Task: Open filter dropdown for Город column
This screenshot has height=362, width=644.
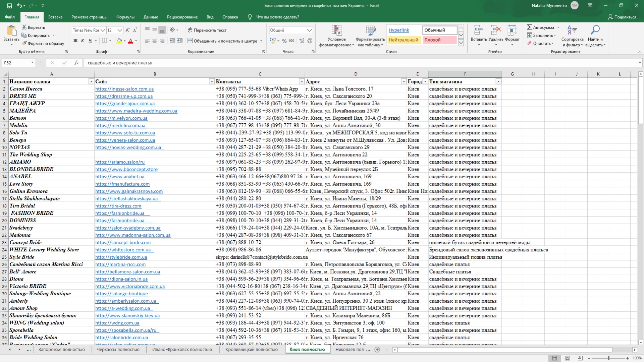Action: pyautogui.click(x=425, y=81)
